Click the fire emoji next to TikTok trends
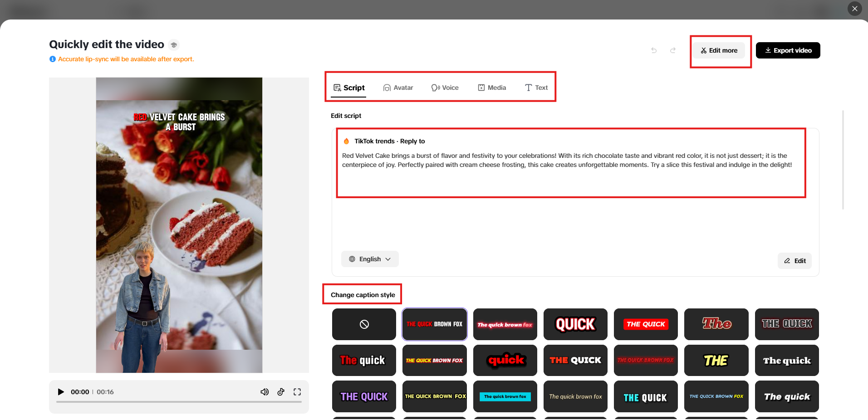The height and width of the screenshot is (420, 868). coord(346,141)
